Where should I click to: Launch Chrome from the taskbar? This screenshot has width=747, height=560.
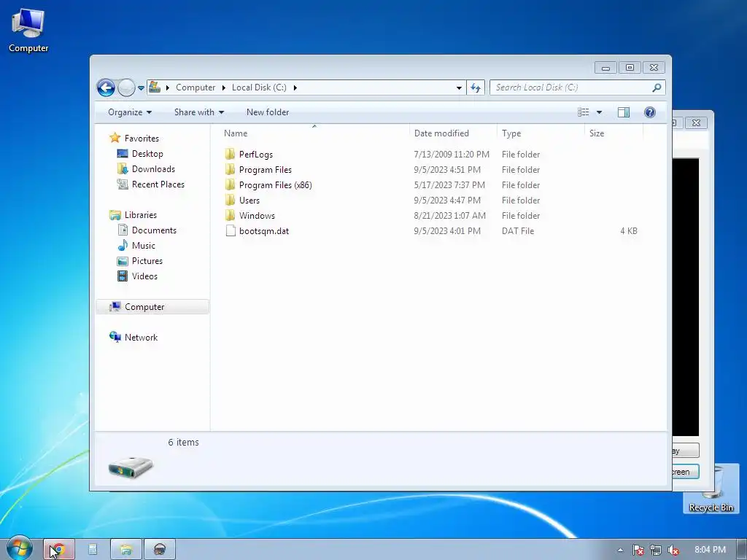click(x=59, y=550)
